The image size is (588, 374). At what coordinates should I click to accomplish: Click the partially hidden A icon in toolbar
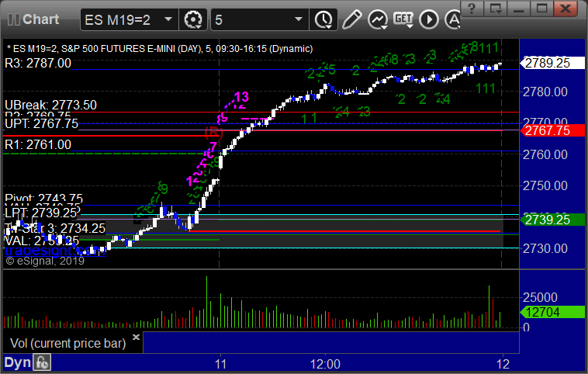point(452,19)
